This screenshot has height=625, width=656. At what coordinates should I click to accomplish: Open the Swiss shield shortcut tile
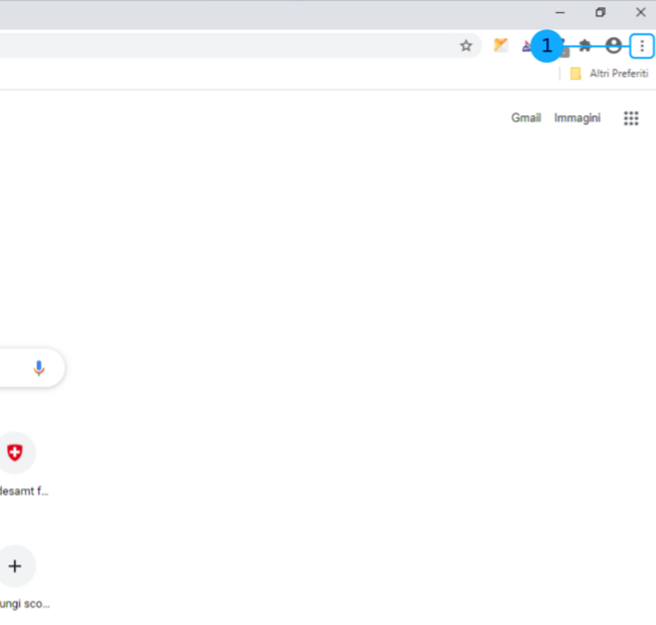tap(14, 453)
